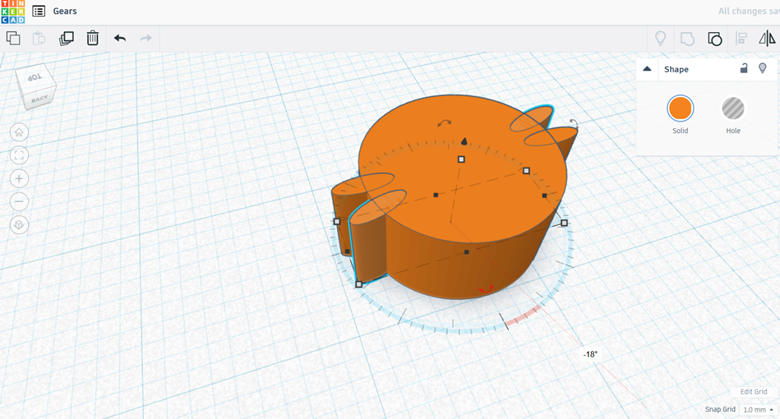Select the orange Solid color swatch
Image resolution: width=780 pixels, height=419 pixels.
click(680, 108)
